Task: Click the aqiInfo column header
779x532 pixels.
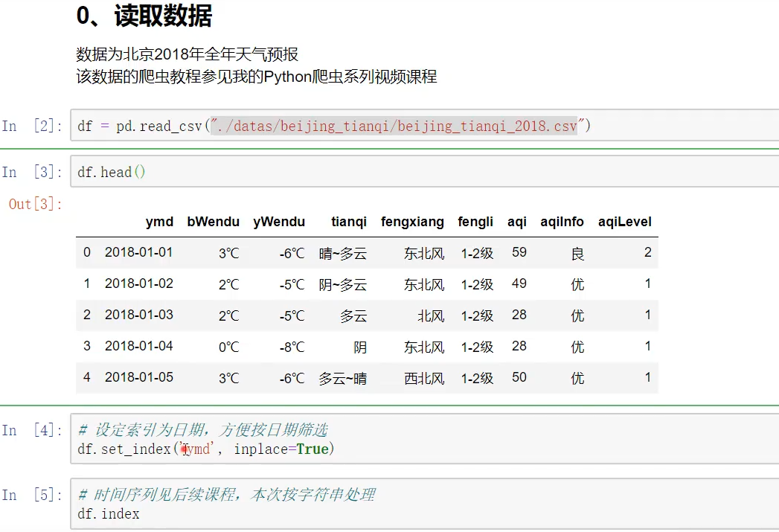Action: tap(562, 222)
